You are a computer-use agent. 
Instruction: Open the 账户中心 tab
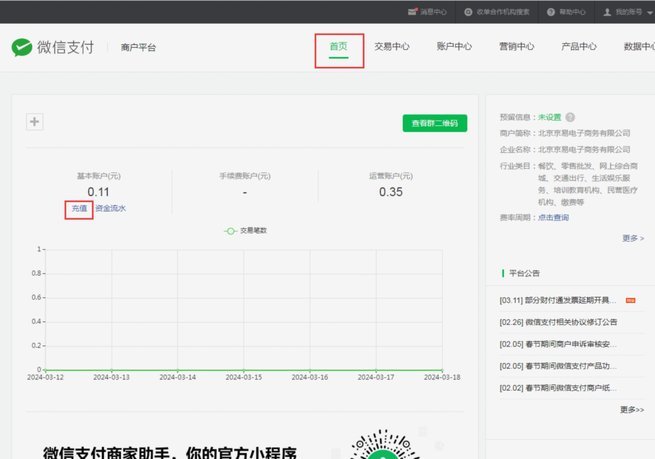[454, 46]
